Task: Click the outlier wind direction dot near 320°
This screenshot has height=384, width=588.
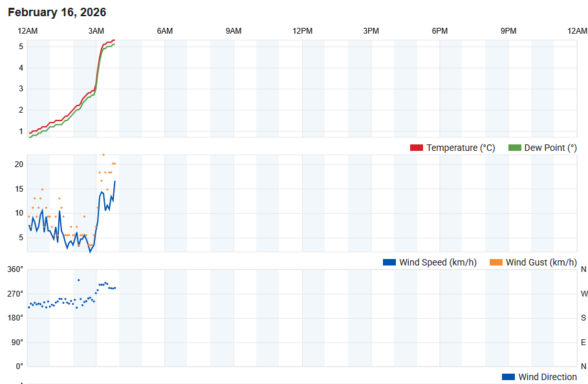Action: click(78, 280)
